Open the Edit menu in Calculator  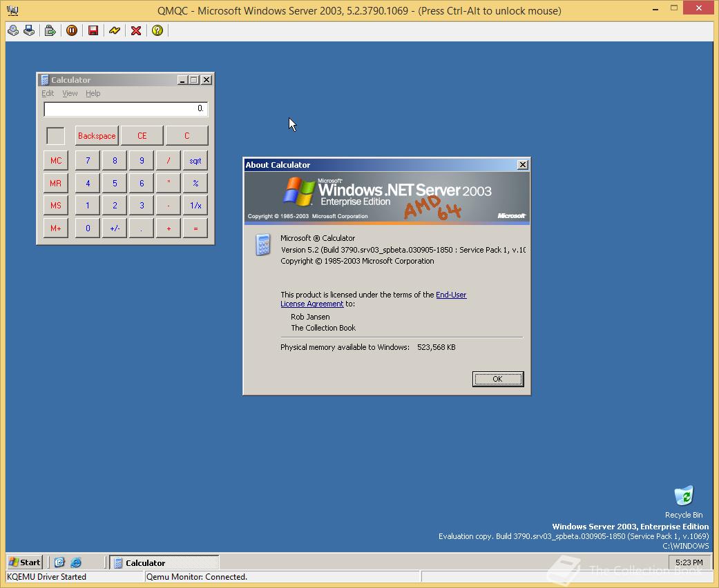pos(48,93)
